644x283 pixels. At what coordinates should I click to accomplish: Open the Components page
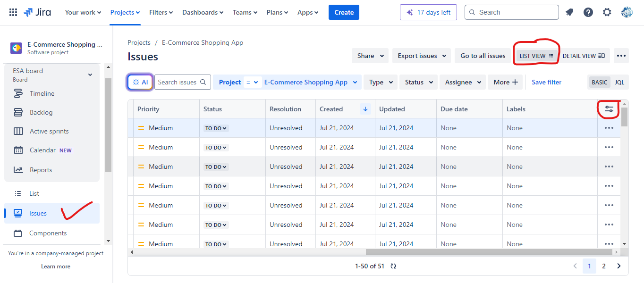pyautogui.click(x=48, y=233)
